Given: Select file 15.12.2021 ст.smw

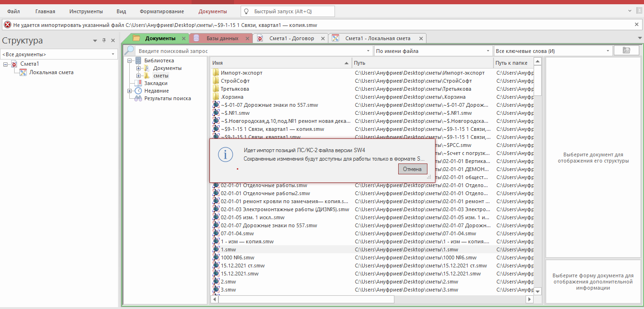Looking at the screenshot, I should pos(243,266).
